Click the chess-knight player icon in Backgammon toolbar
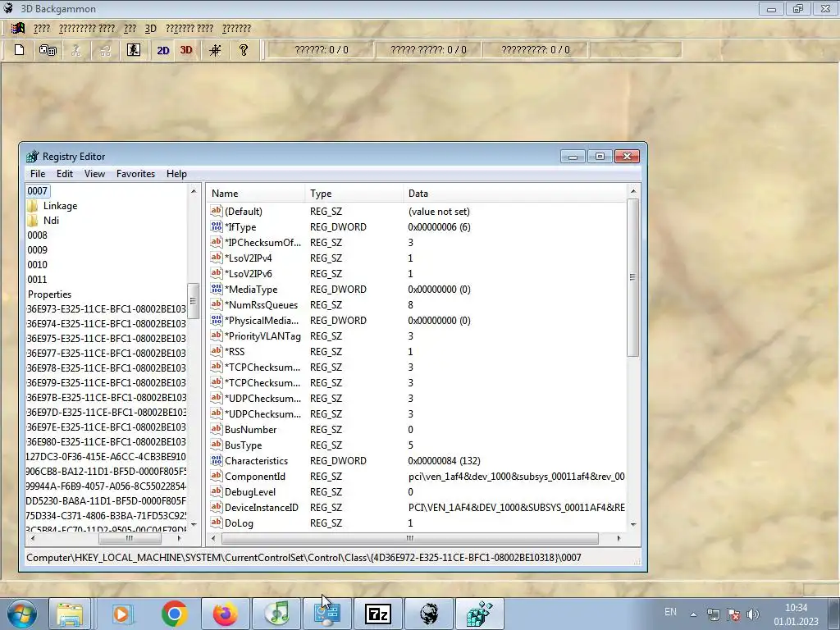The height and width of the screenshot is (630, 840). coord(134,50)
